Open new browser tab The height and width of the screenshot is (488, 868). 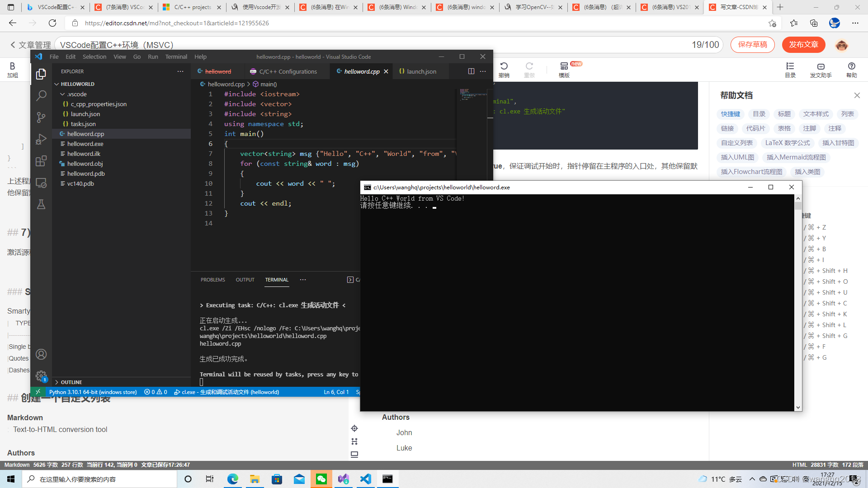click(x=780, y=7)
